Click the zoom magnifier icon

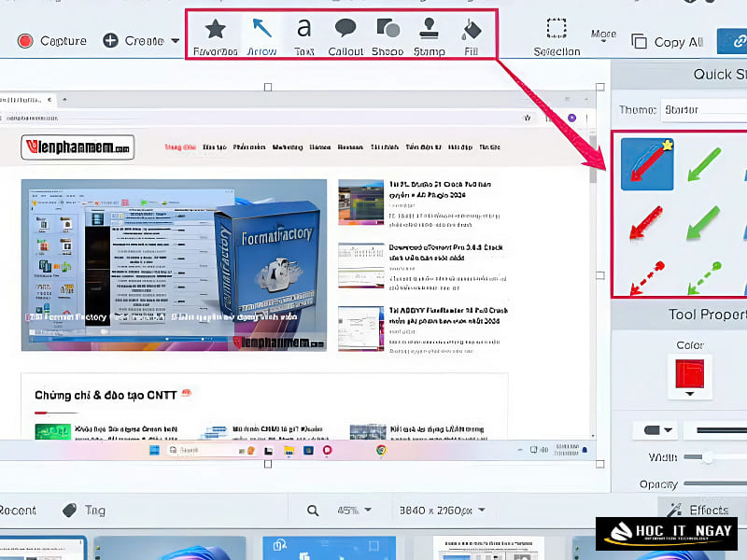(313, 511)
